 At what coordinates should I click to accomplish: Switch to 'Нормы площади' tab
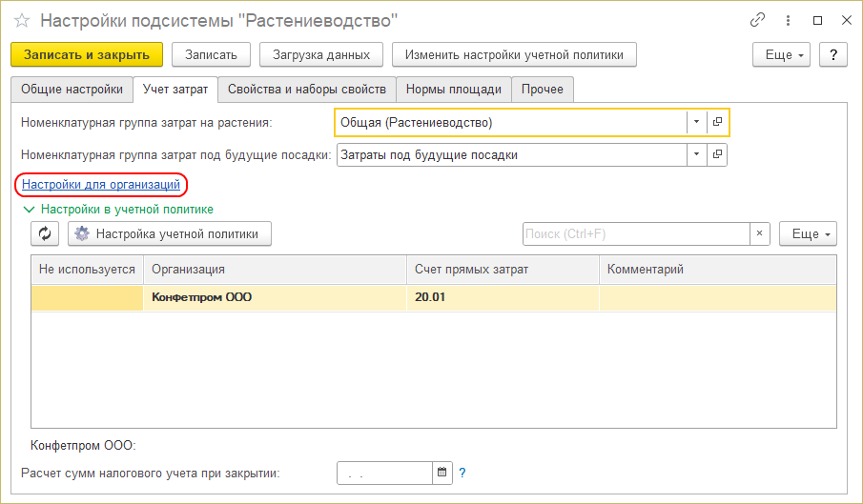[454, 90]
